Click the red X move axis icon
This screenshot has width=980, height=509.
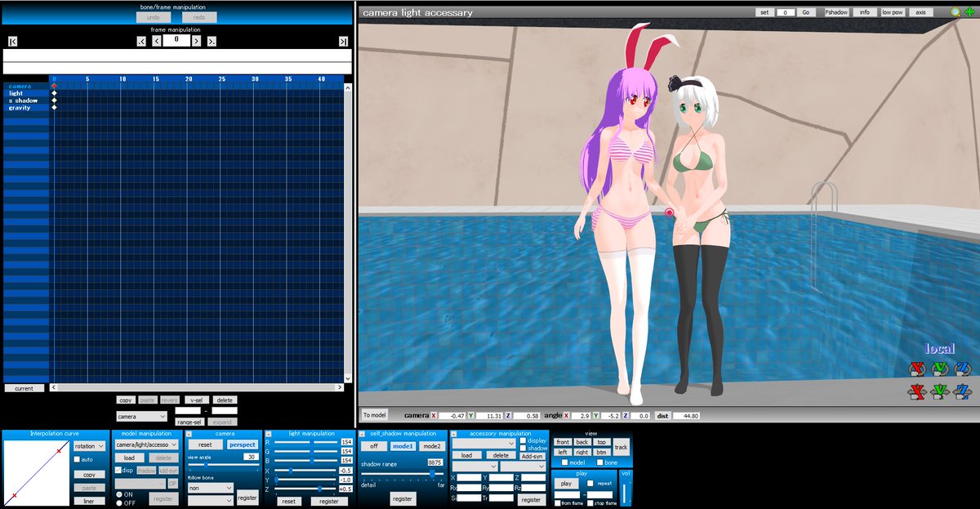point(918,391)
